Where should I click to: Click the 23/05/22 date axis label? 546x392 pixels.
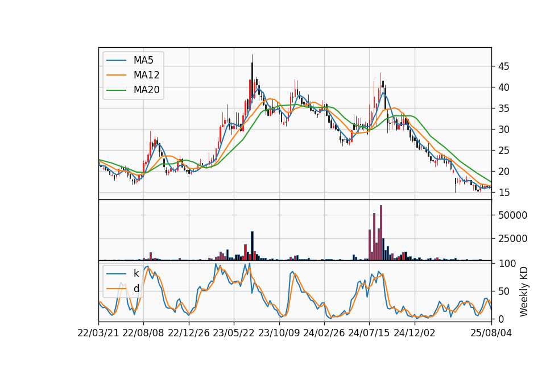(234, 333)
